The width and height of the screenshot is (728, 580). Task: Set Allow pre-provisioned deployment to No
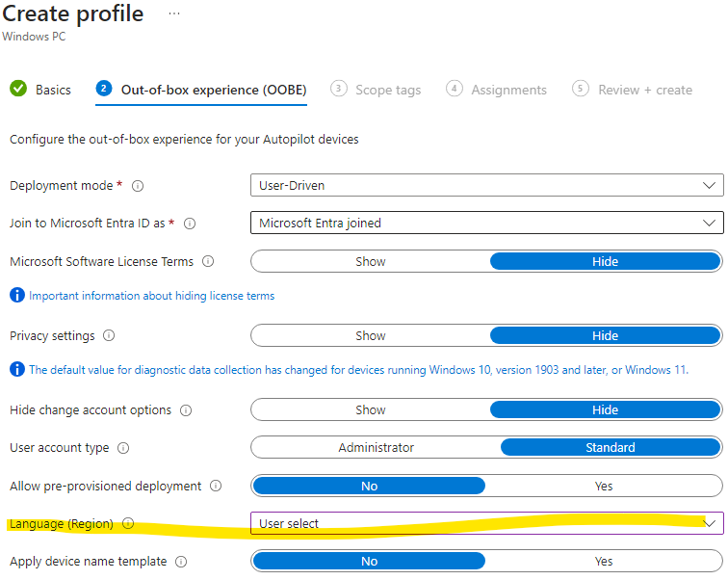point(369,487)
